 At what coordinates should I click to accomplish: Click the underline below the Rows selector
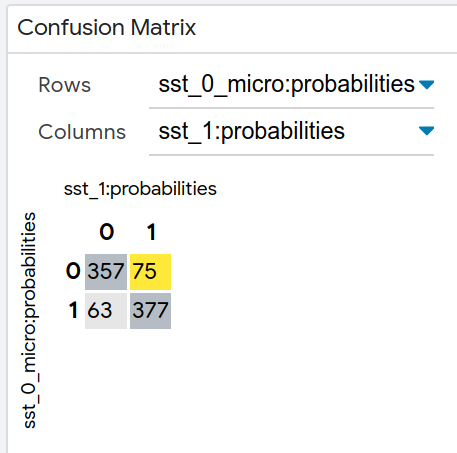pyautogui.click(x=291, y=108)
